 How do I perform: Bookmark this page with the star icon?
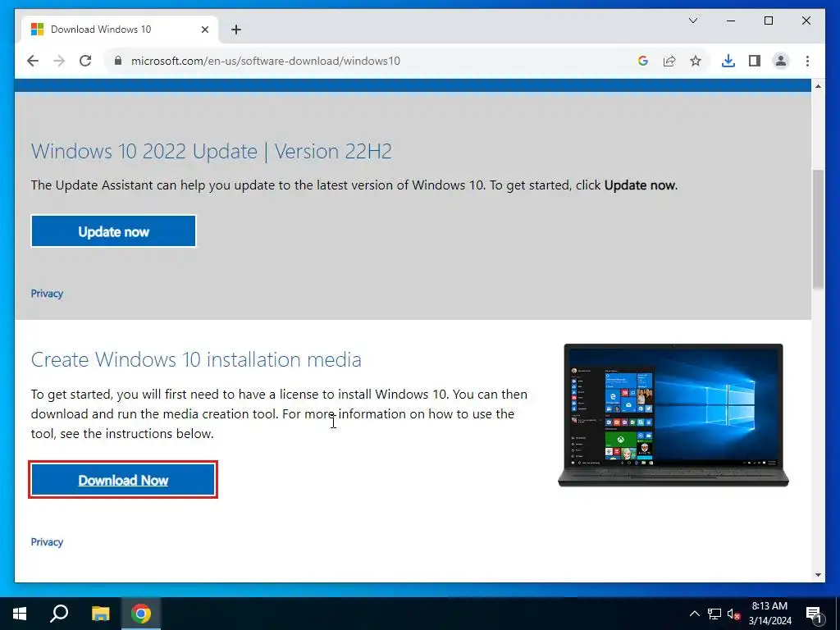(696, 61)
